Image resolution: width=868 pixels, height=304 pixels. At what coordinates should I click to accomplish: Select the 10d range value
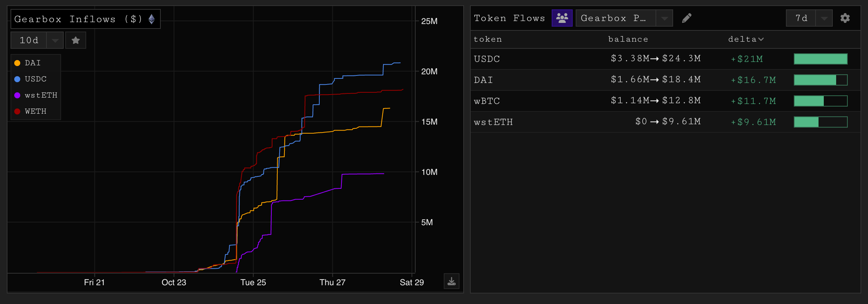coord(29,40)
